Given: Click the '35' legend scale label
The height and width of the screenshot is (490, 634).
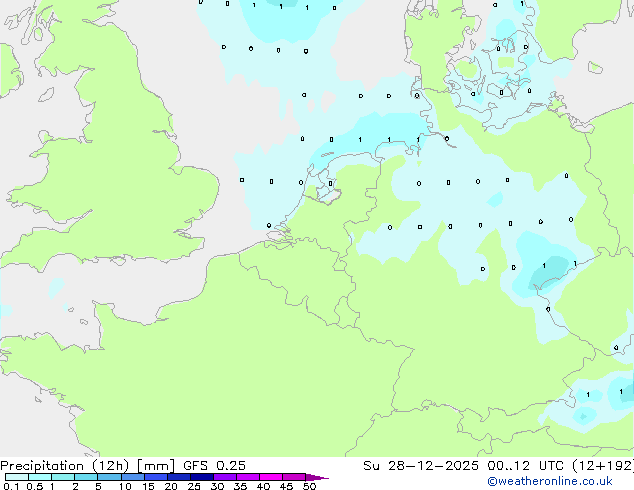Looking at the screenshot, I should 240,486.
